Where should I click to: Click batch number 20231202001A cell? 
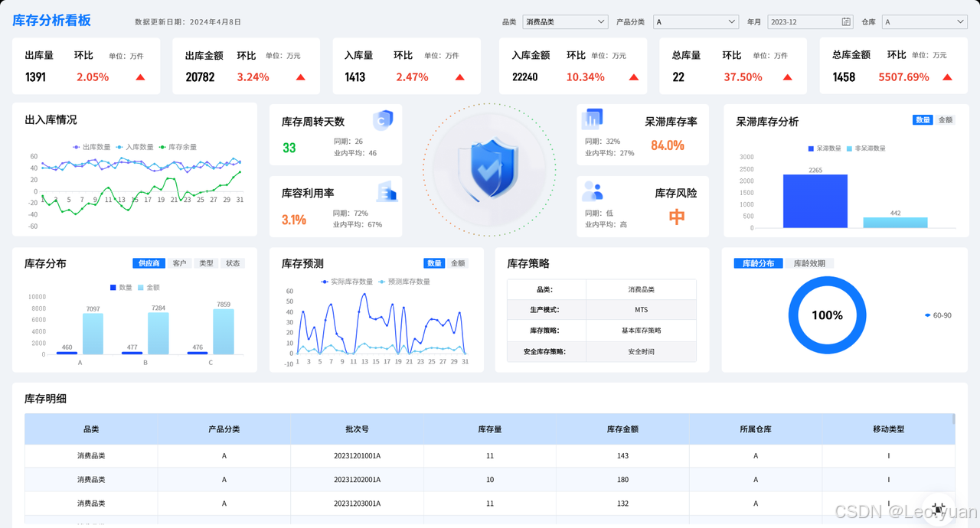click(357, 480)
